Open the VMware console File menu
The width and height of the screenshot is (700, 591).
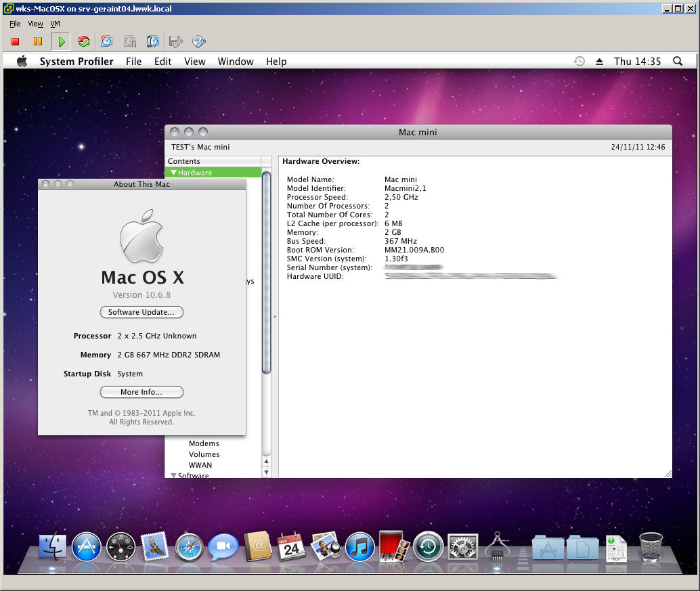[15, 24]
